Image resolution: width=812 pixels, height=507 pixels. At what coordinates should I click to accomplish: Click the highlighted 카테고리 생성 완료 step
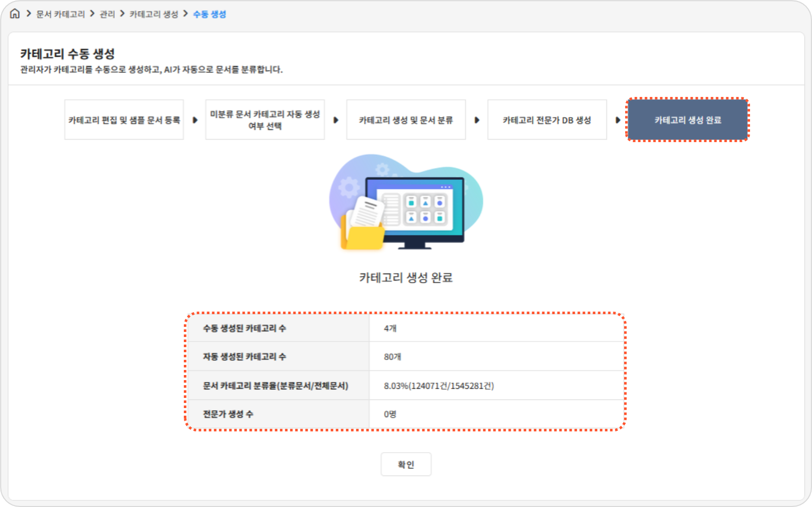[x=688, y=120]
